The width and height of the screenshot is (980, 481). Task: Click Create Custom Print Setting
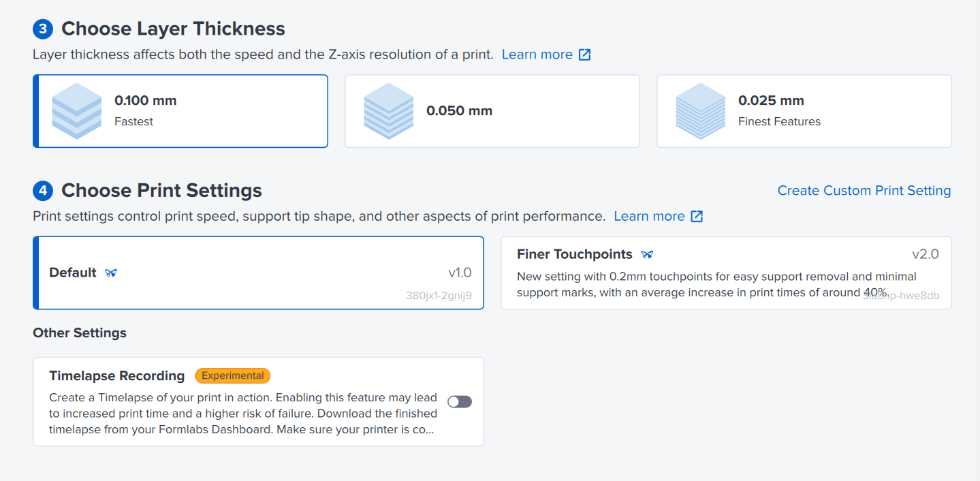pyautogui.click(x=864, y=190)
